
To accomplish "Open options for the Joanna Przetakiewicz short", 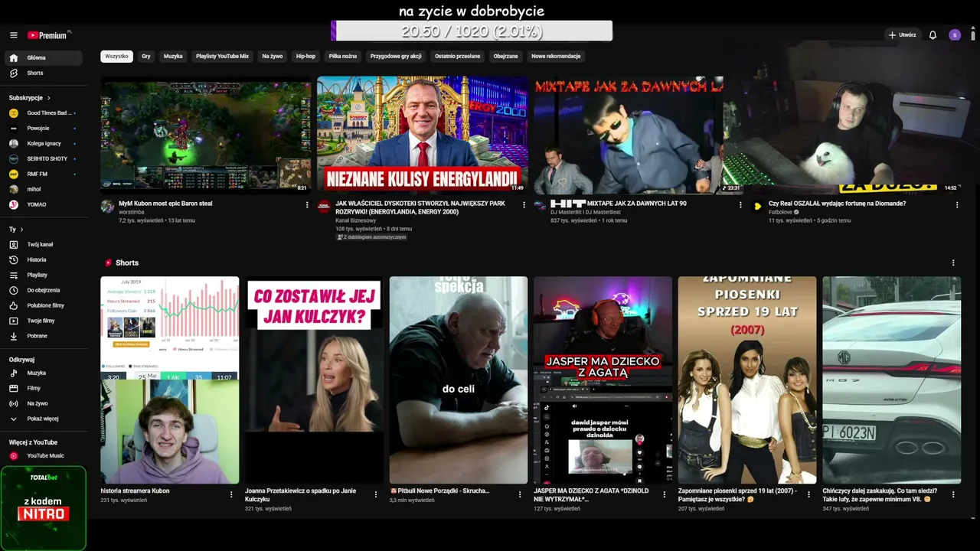I will coord(376,494).
